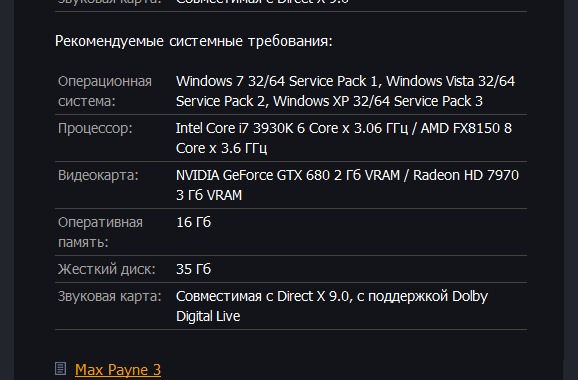Click the Radeon HD 7970 text

click(x=466, y=175)
